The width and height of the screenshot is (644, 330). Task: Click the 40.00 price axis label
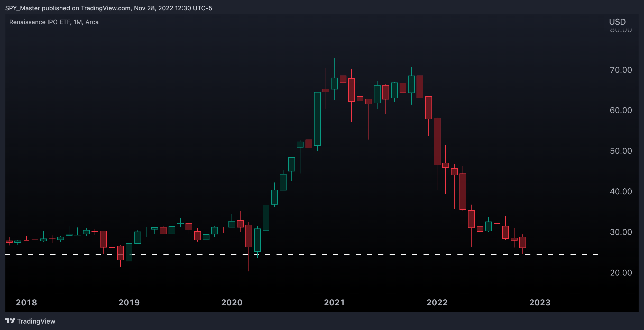tap(621, 191)
